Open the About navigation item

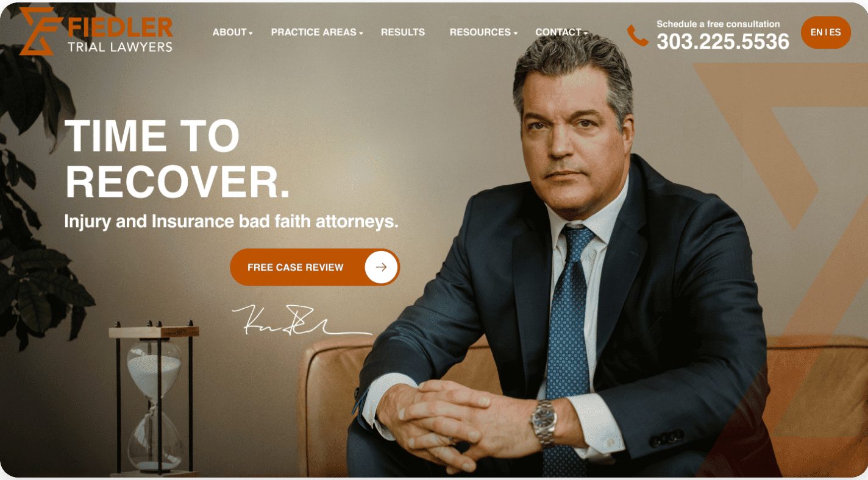tap(230, 32)
